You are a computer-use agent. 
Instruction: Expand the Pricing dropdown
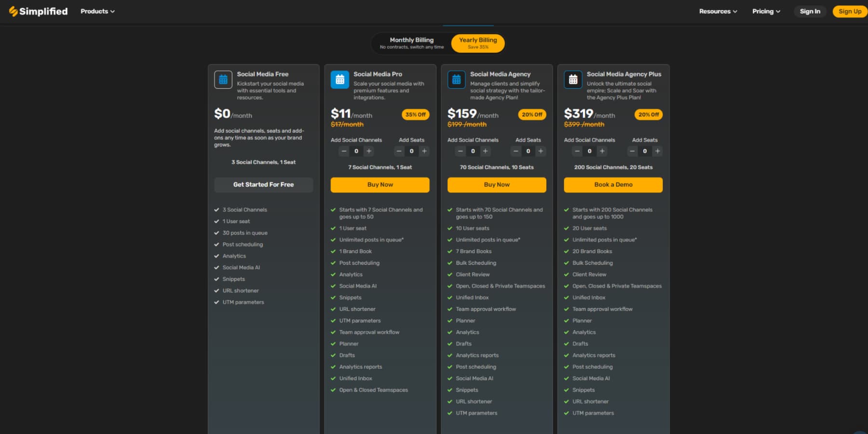tap(766, 11)
